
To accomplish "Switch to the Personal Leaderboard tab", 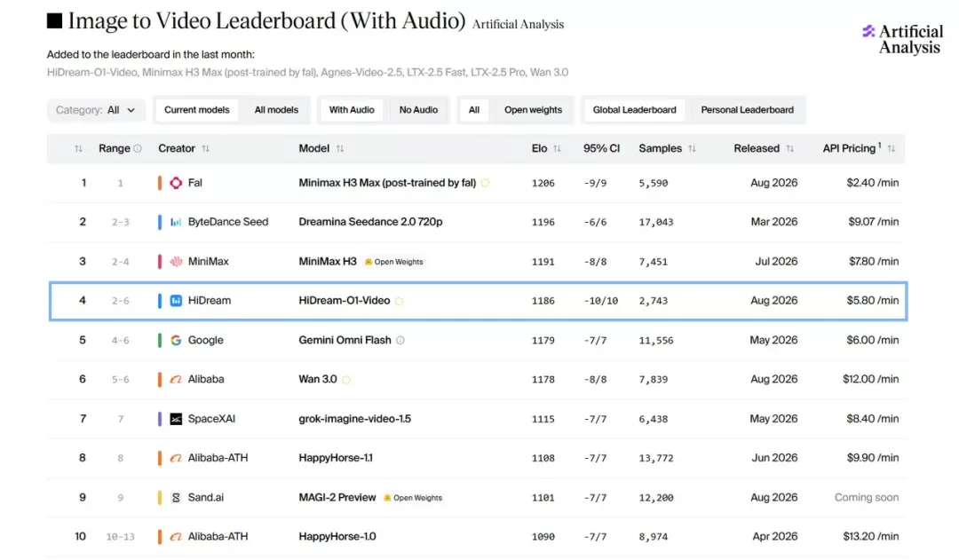I will tap(747, 110).
